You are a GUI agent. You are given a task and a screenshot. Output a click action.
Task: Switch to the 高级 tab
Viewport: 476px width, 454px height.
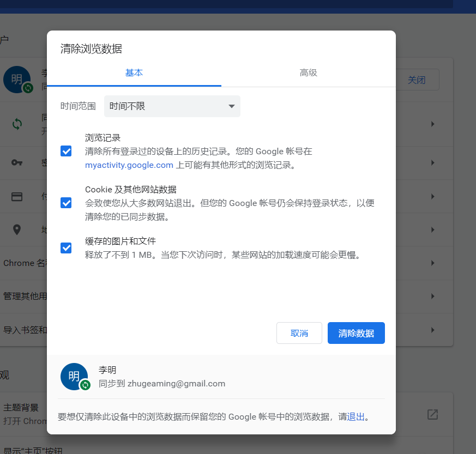pyautogui.click(x=309, y=72)
